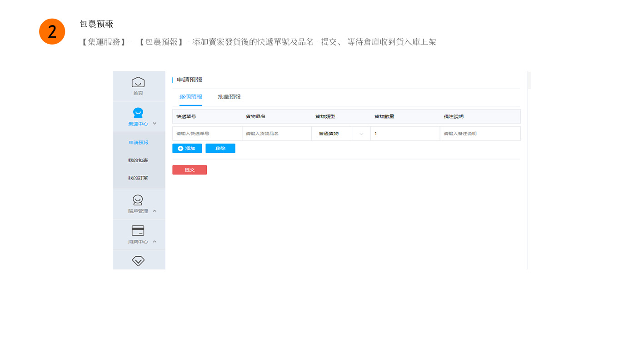644x349 pixels.
Task: Click the 首頁 home icon in sidebar
Action: click(138, 82)
